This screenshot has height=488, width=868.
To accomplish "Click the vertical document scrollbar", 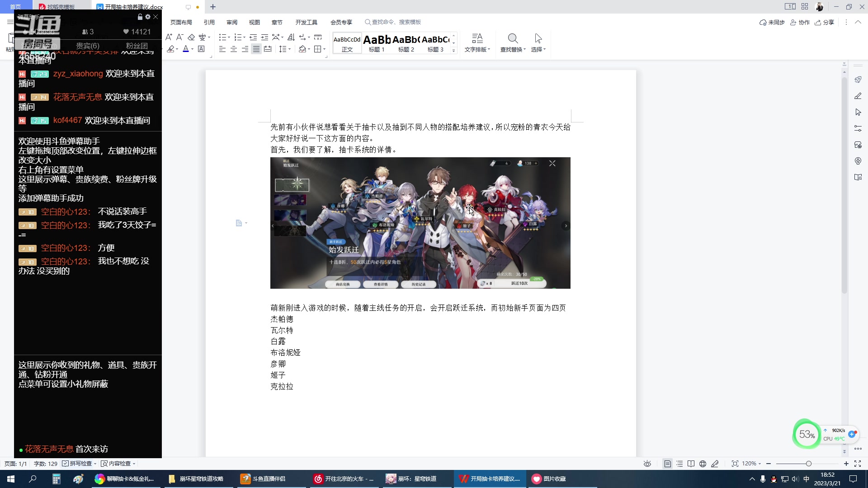I will [844, 185].
